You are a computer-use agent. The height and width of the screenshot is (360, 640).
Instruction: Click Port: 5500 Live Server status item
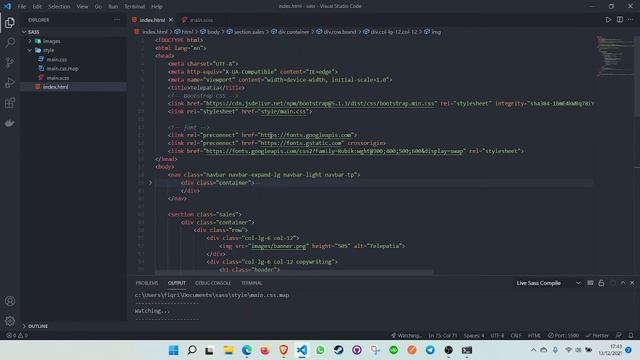pos(563,336)
